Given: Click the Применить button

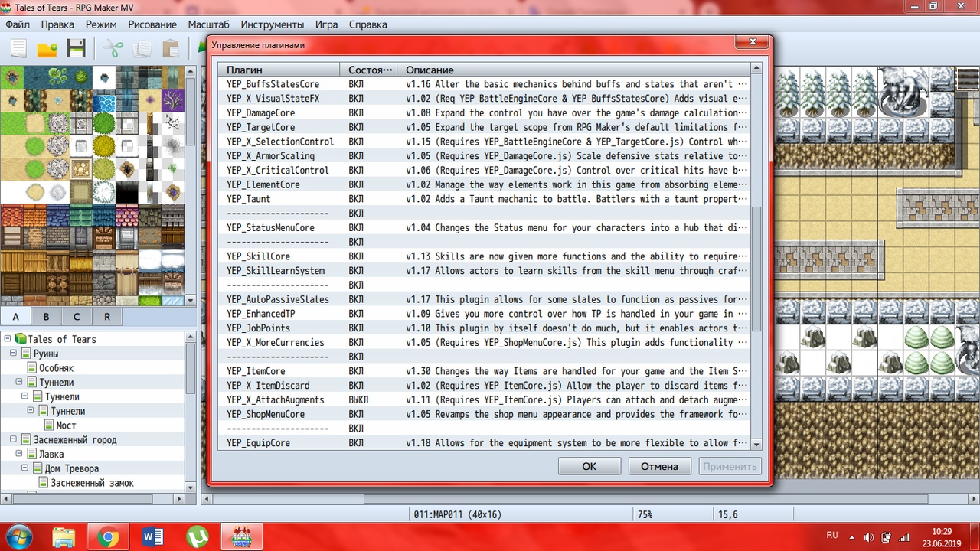Looking at the screenshot, I should (x=730, y=466).
